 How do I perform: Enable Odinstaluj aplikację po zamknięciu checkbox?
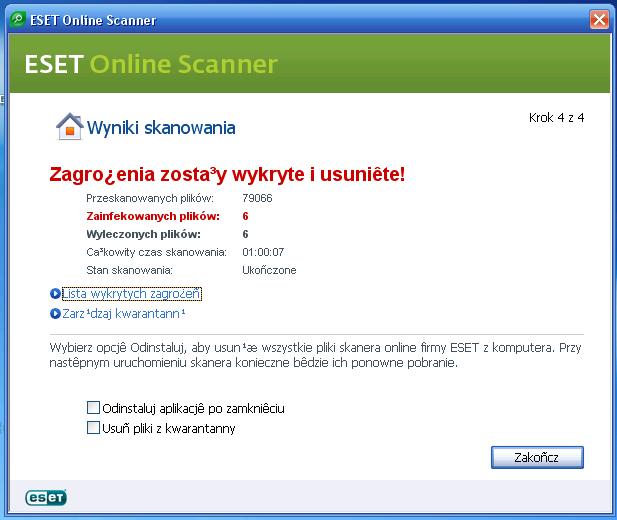click(x=93, y=407)
